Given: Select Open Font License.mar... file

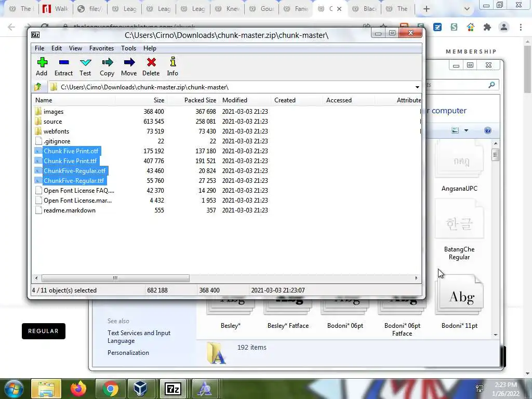Looking at the screenshot, I should tap(77, 200).
